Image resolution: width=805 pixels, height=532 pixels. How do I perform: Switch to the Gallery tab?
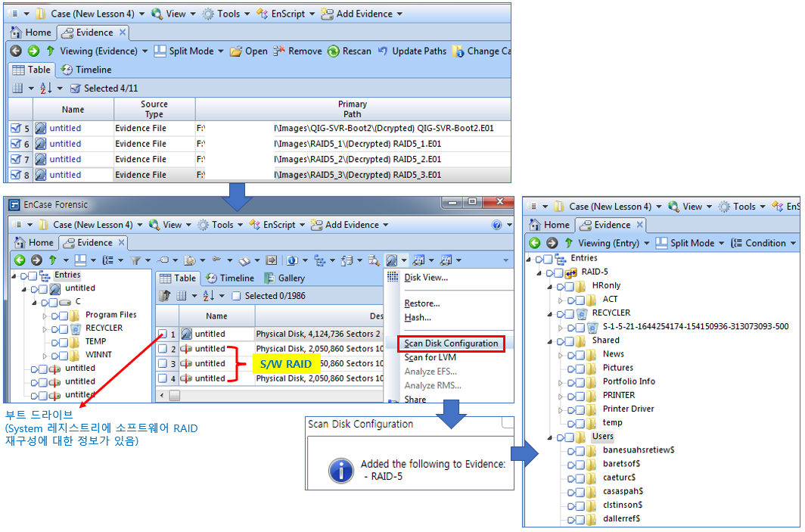point(284,278)
